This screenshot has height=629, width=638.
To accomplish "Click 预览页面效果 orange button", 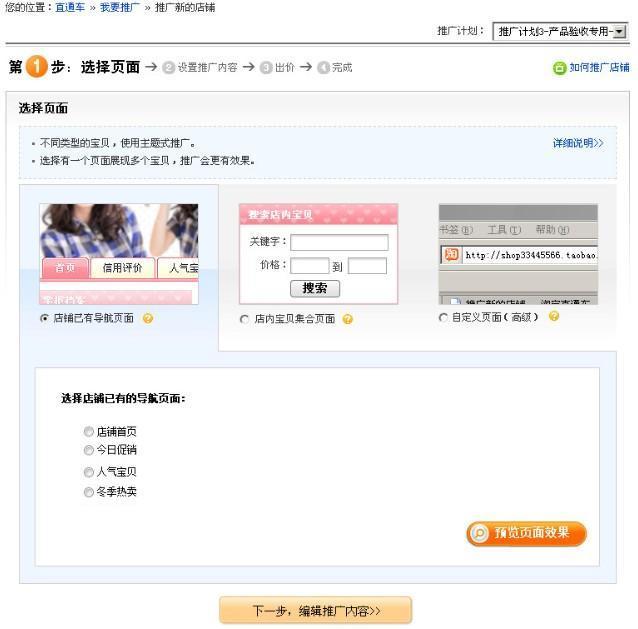I will (x=527, y=533).
